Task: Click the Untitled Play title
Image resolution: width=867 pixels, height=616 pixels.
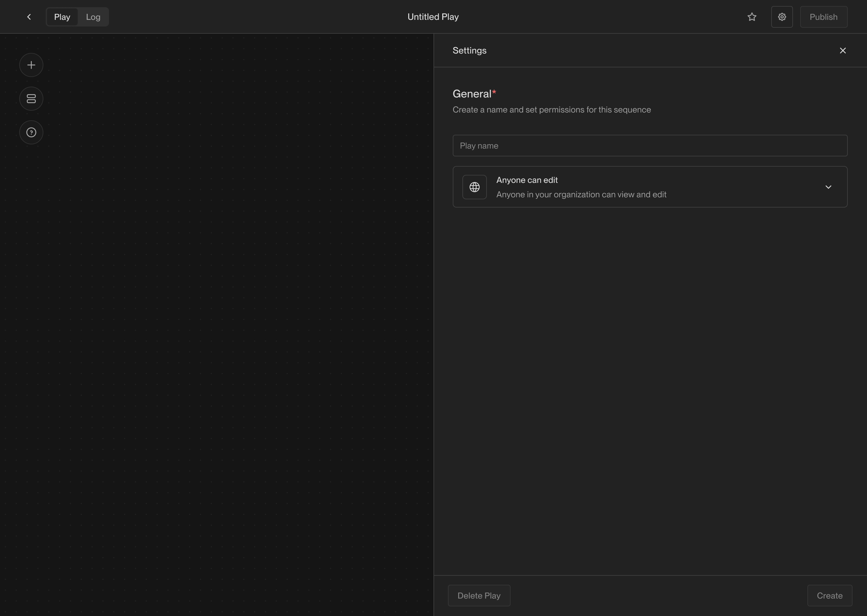Action: coord(433,17)
